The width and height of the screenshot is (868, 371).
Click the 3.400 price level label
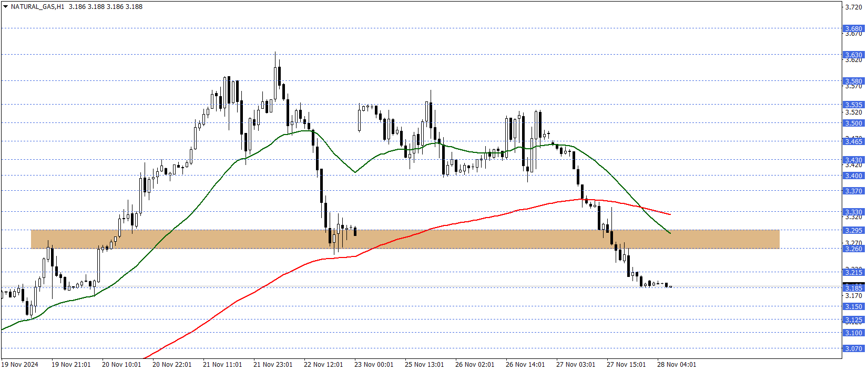[x=854, y=176]
